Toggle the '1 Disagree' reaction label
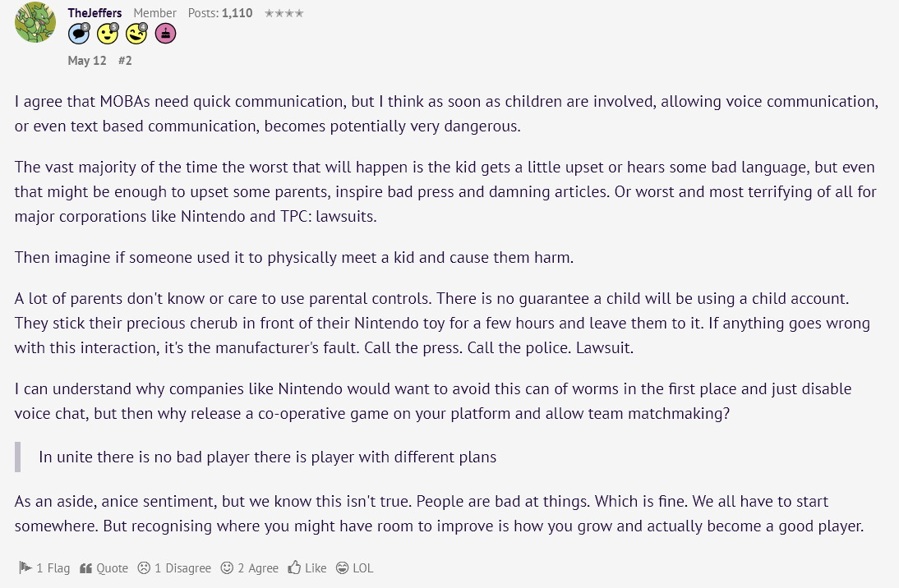This screenshot has height=588, width=899. [183, 568]
